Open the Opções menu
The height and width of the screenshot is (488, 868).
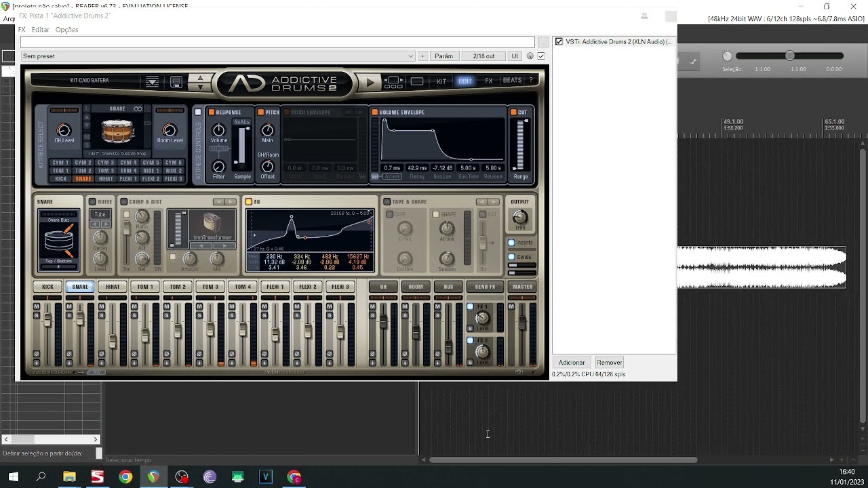[x=67, y=30]
